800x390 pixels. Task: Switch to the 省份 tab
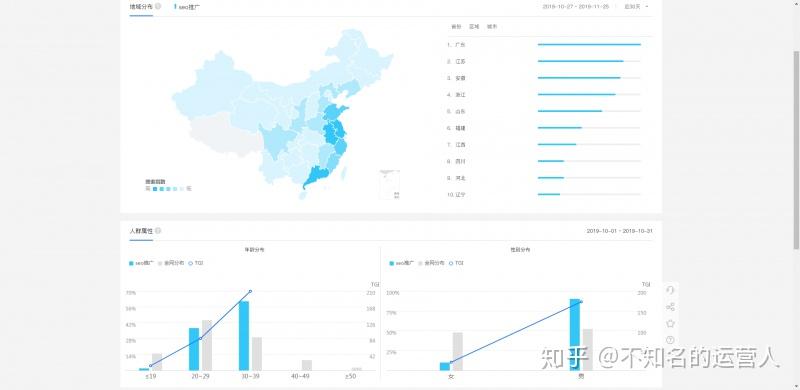[x=456, y=27]
